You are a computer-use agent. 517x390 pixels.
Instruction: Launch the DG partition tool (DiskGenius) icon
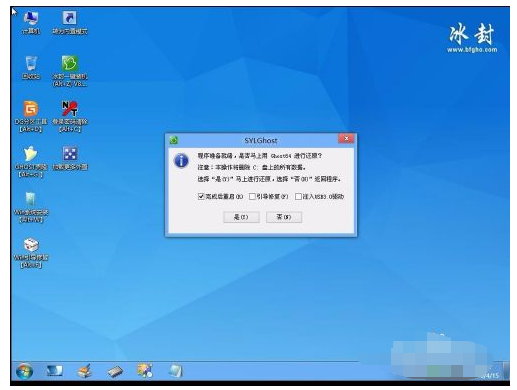[x=30, y=116]
